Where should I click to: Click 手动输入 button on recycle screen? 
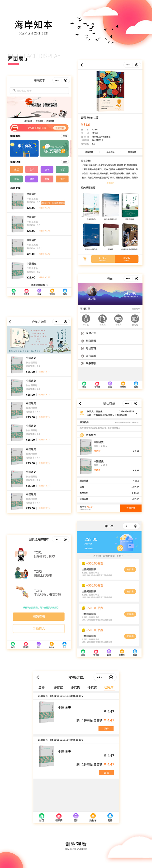(39, 628)
